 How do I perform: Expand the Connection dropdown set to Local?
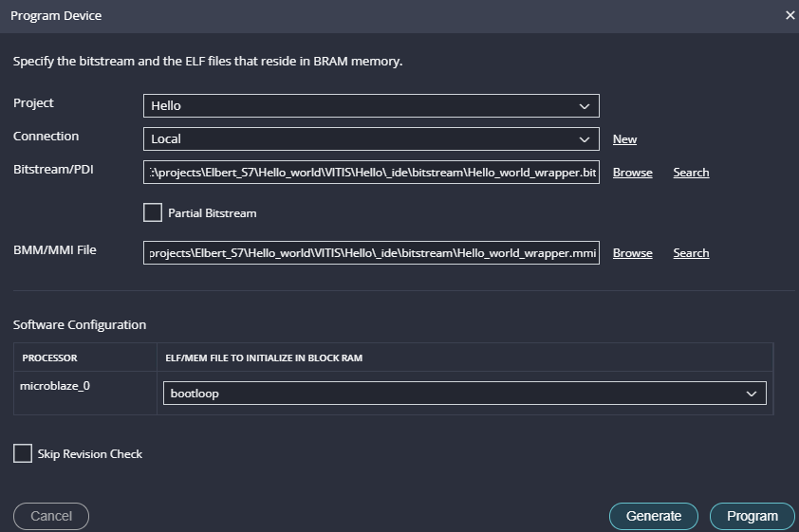click(x=370, y=139)
